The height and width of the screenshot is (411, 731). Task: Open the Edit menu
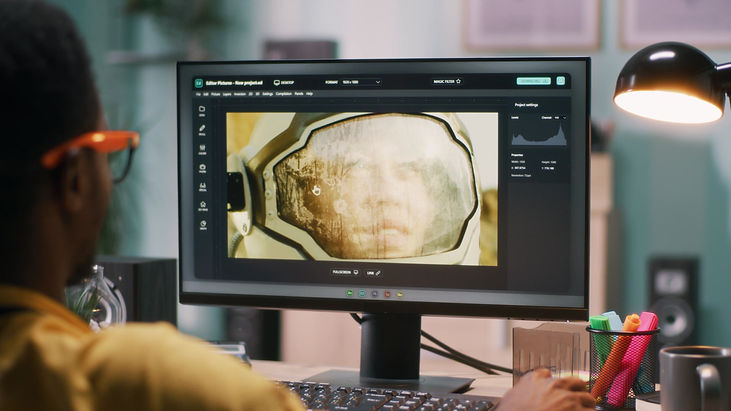(206, 94)
